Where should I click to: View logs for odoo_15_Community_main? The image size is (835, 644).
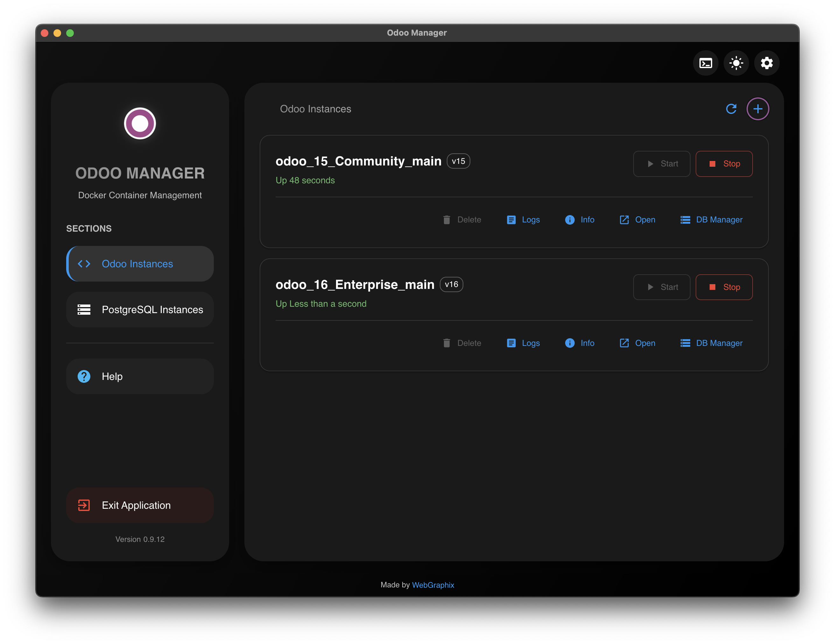(x=523, y=220)
